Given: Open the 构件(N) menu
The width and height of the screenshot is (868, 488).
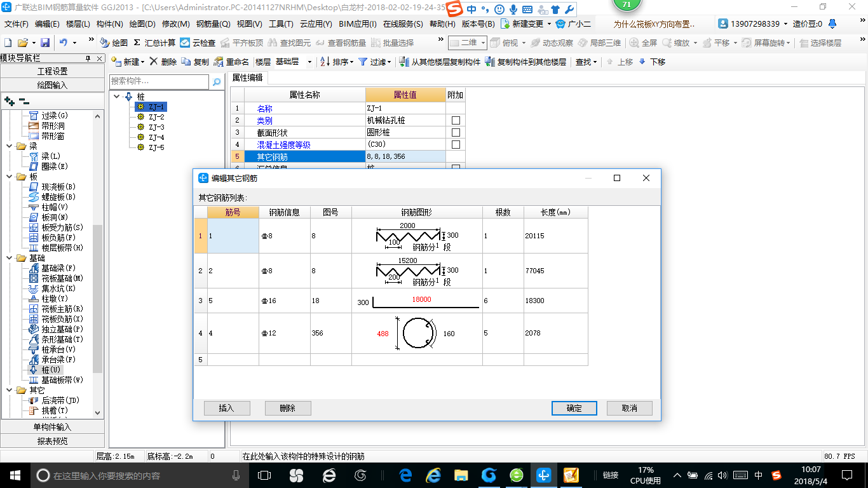Looking at the screenshot, I should tap(109, 24).
